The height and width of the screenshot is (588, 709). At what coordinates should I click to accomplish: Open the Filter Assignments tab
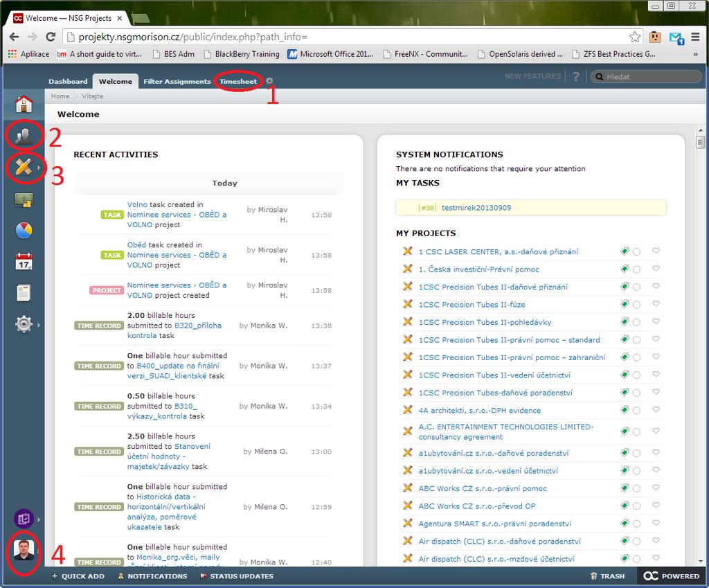tap(177, 82)
